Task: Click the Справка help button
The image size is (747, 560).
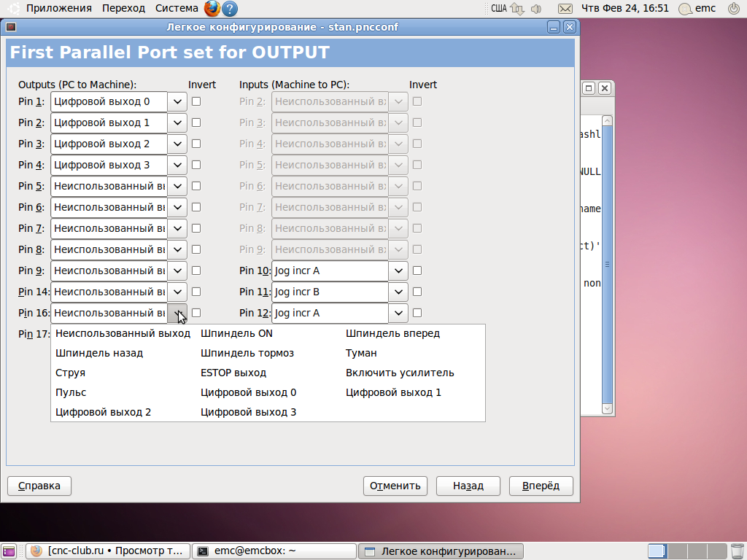Action: pos(39,486)
